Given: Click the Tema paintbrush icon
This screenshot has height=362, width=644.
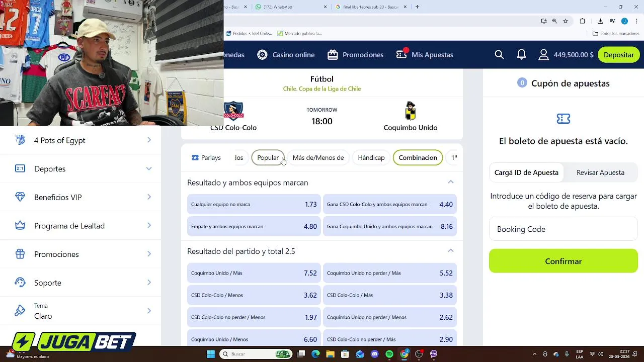Looking at the screenshot, I should (x=20, y=311).
